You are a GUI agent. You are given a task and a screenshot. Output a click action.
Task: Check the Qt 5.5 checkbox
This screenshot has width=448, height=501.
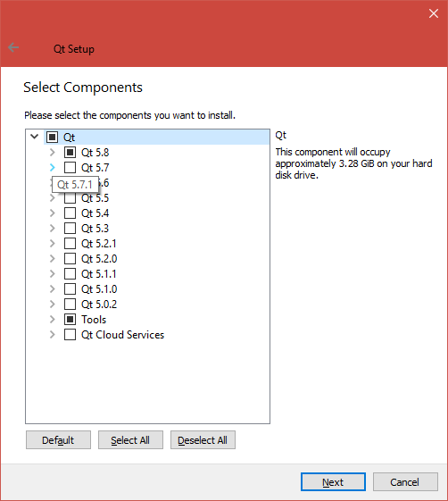click(70, 197)
